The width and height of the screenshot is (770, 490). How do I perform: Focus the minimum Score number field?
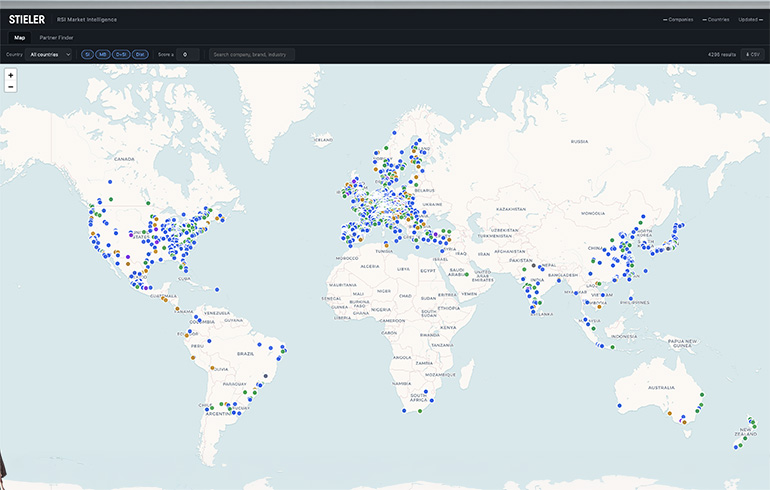point(188,54)
